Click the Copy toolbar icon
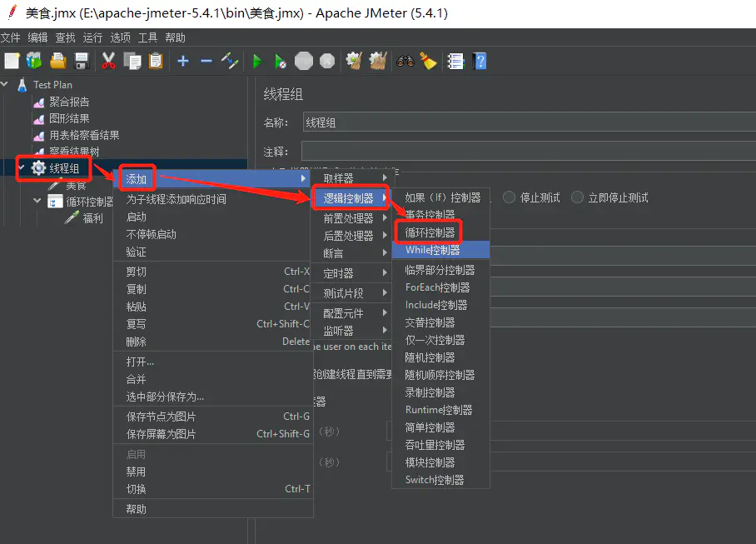The image size is (756, 544). (132, 62)
